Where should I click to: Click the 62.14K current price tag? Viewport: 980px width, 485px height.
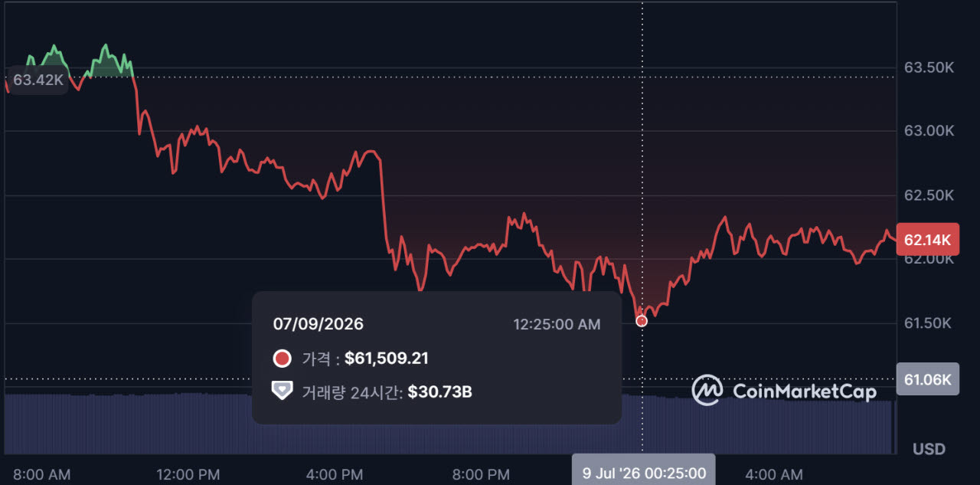point(927,240)
